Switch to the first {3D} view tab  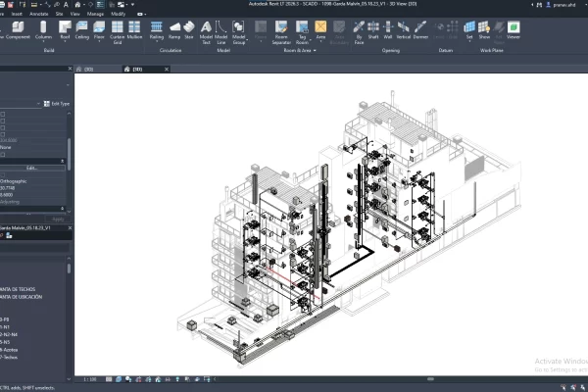click(97, 69)
